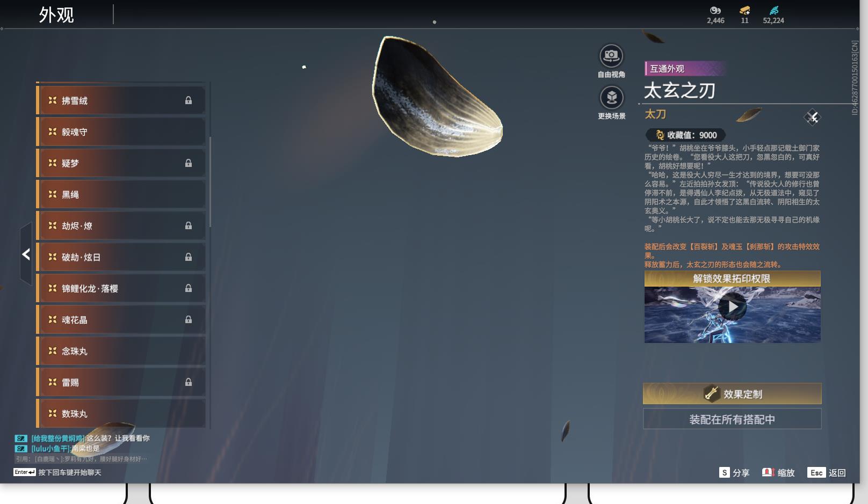
Task: Click the lock icon on 破劫·炫日
Action: [x=189, y=257]
